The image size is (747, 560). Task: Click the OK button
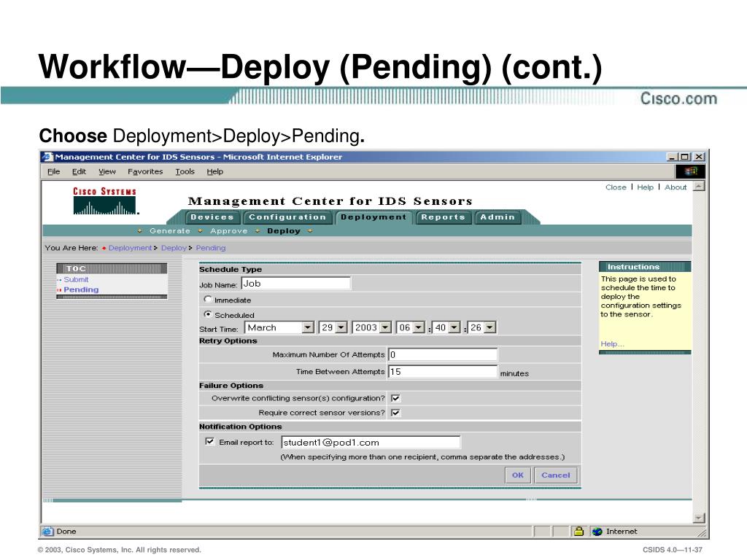point(518,475)
